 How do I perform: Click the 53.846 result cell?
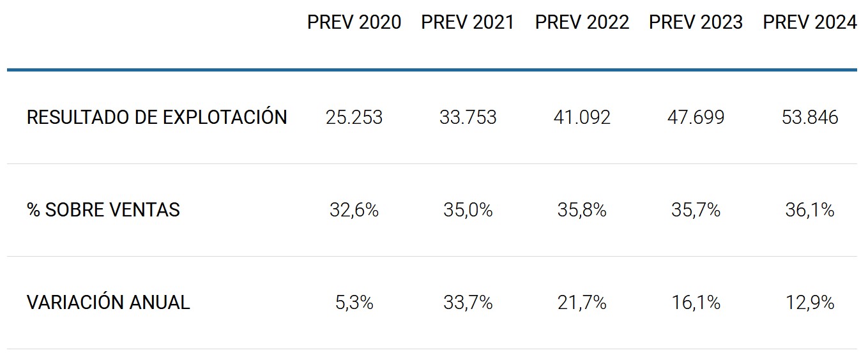tap(809, 117)
